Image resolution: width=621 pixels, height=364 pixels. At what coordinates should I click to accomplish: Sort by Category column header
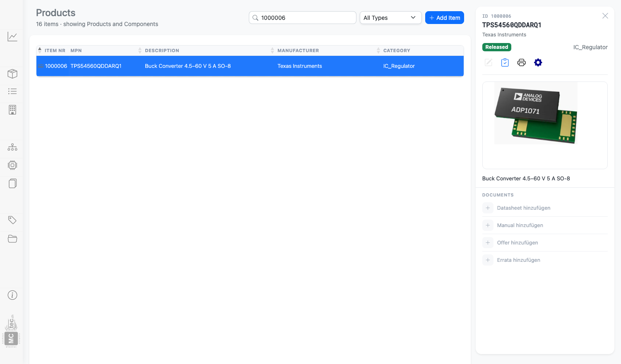tap(397, 50)
